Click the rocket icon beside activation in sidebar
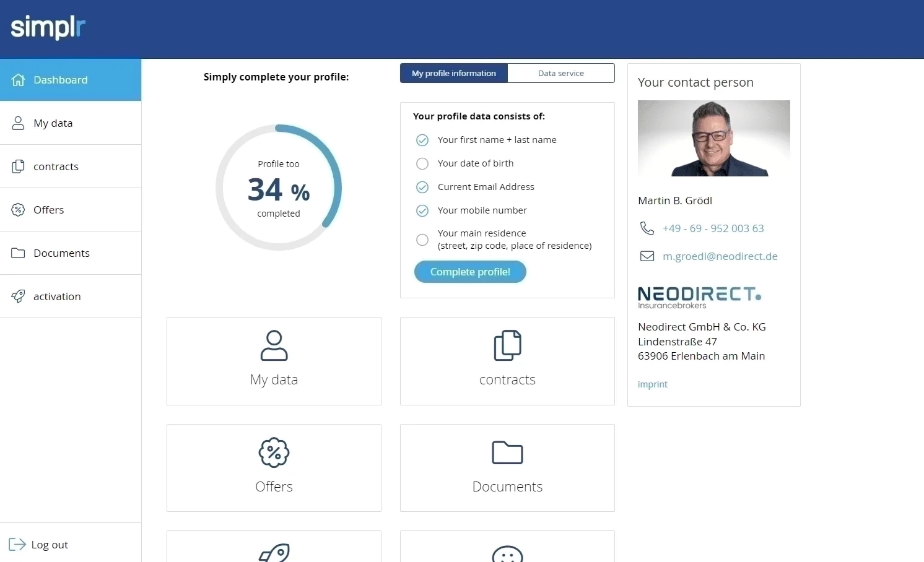Screen dimensions: 924x562 (x=19, y=296)
